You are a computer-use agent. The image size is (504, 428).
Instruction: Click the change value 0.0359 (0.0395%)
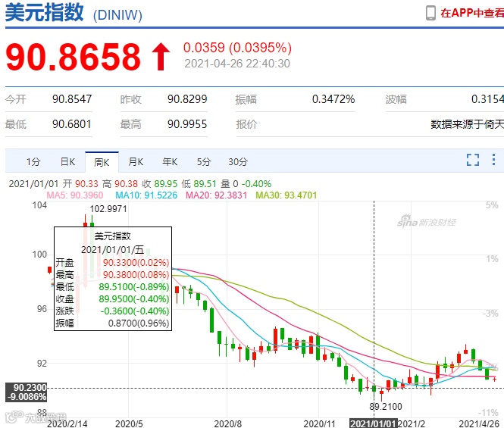point(237,48)
